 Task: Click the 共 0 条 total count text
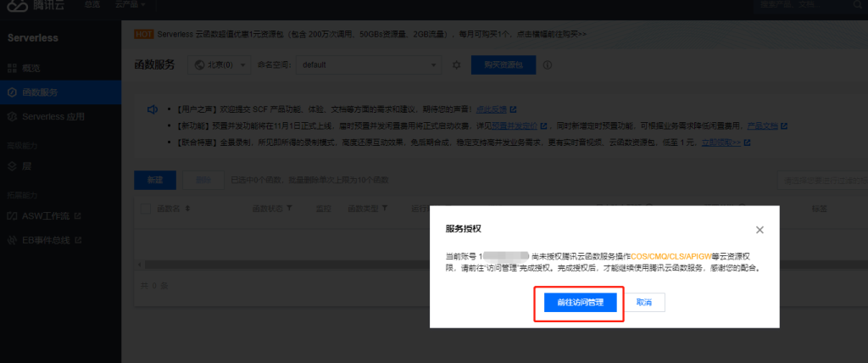[x=154, y=287]
